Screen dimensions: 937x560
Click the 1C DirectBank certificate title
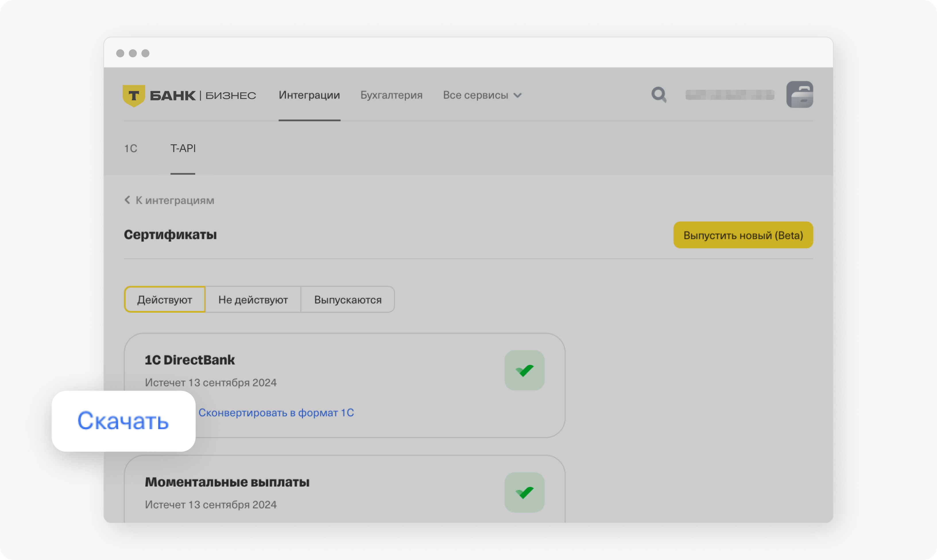point(189,360)
